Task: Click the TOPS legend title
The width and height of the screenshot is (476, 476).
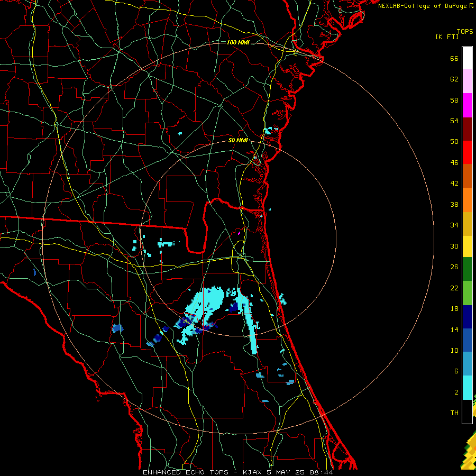Action: coord(465,32)
